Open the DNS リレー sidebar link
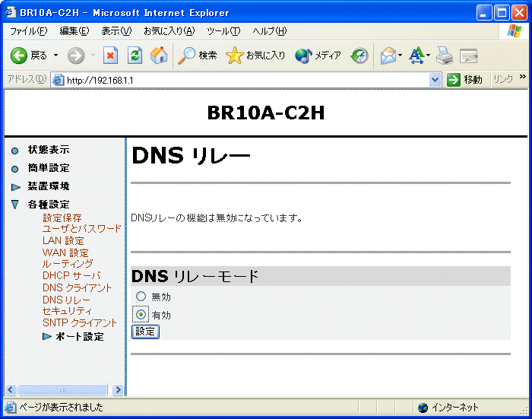532x419 pixels. click(x=67, y=300)
